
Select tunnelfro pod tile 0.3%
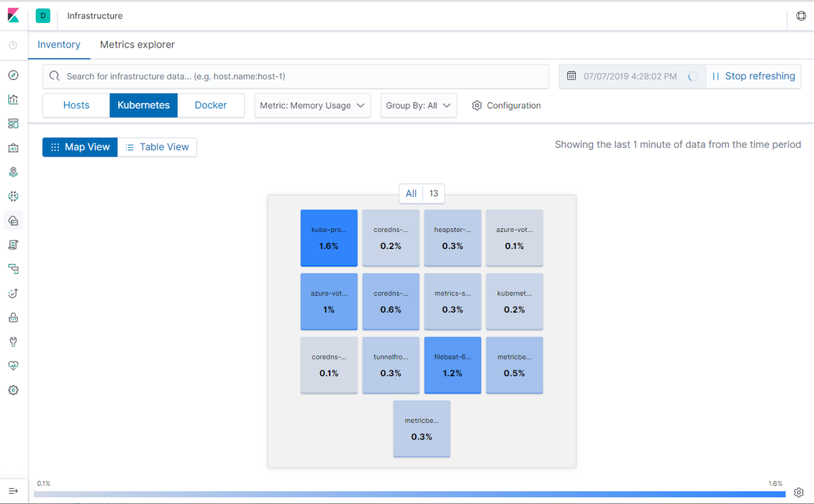point(391,365)
